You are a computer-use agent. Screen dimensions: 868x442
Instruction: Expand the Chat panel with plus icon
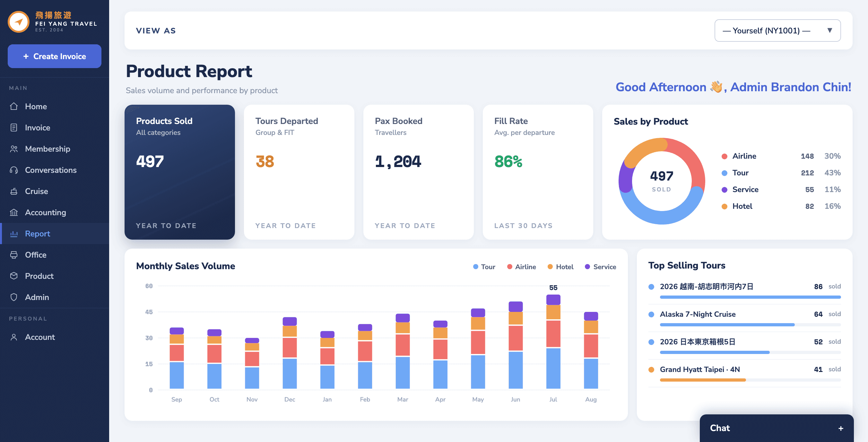[841, 428]
